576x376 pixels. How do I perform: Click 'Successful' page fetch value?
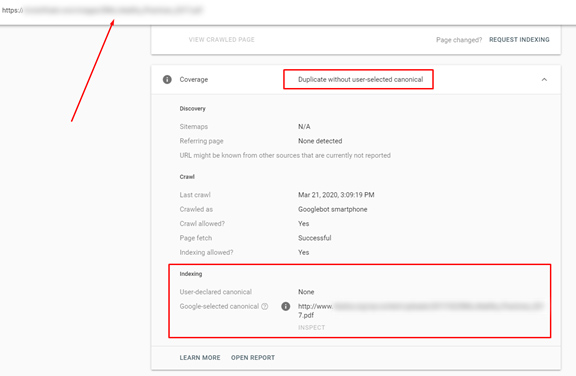click(x=314, y=238)
